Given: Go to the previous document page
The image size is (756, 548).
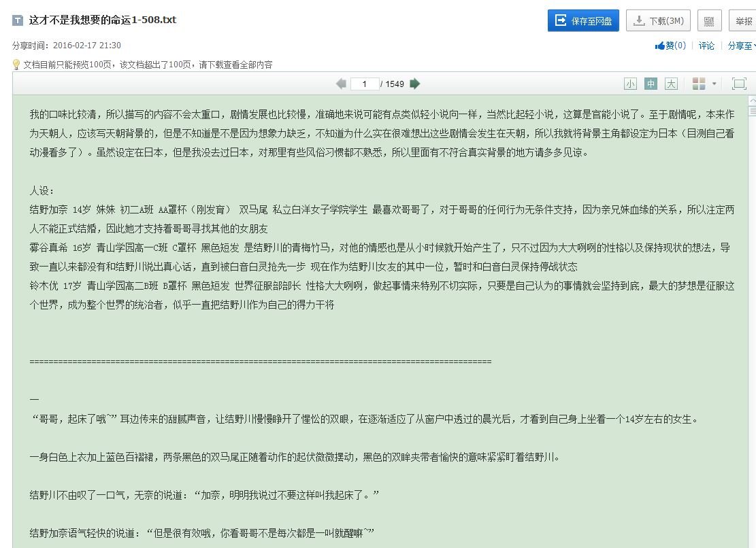Looking at the screenshot, I should pos(340,84).
